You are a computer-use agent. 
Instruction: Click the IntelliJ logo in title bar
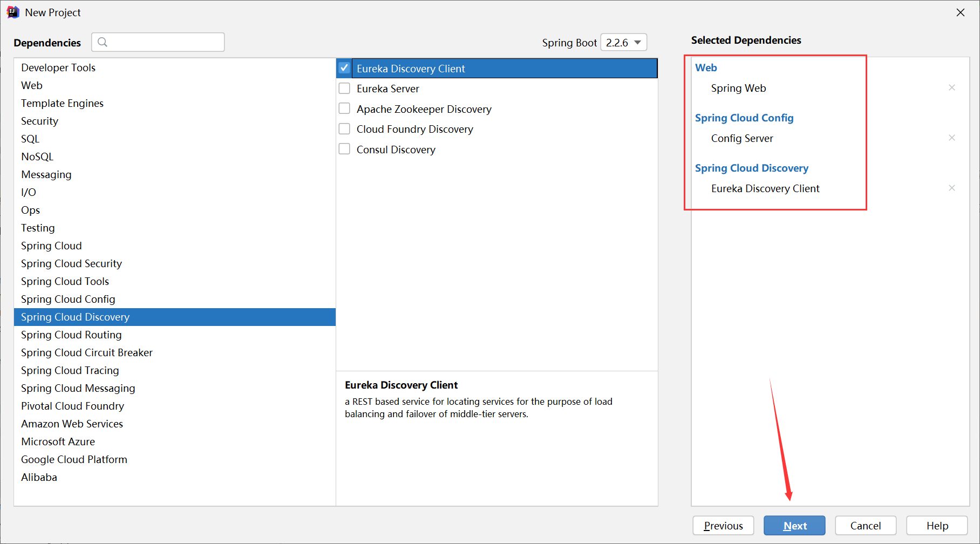coord(13,12)
